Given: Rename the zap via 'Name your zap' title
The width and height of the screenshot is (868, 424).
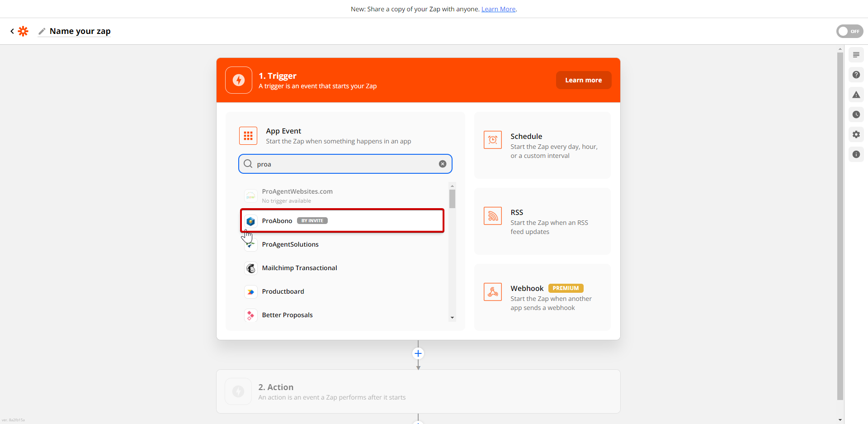Looking at the screenshot, I should (80, 31).
